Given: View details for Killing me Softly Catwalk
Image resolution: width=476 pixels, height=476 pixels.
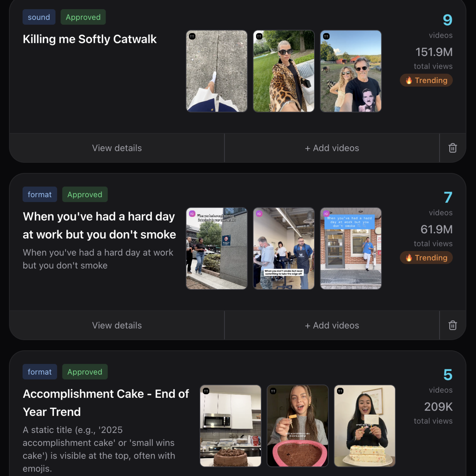Looking at the screenshot, I should 117,148.
